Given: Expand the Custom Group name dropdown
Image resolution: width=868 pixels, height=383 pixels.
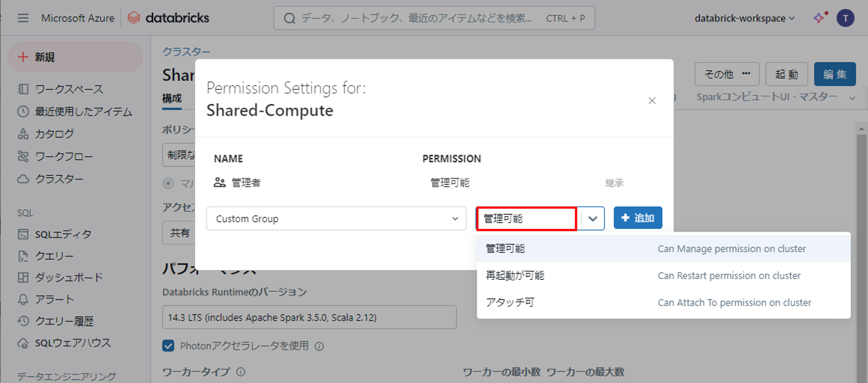Looking at the screenshot, I should click(x=336, y=219).
